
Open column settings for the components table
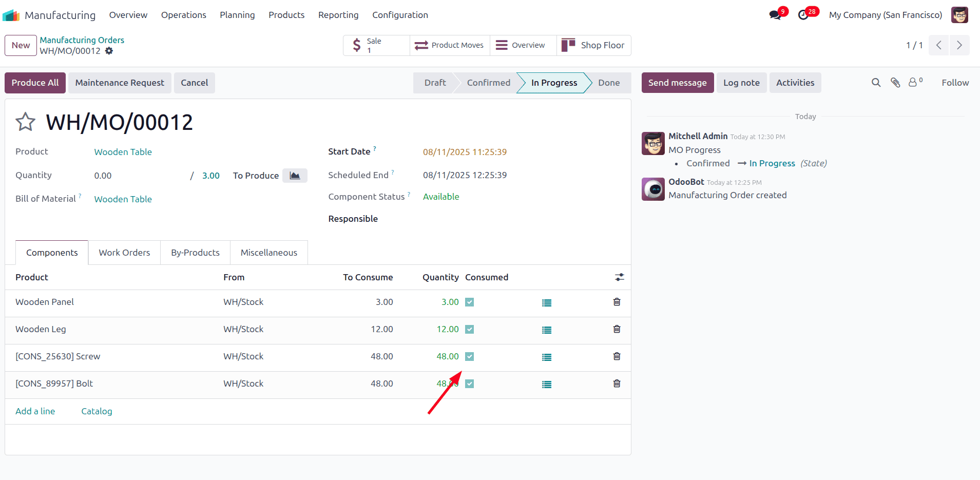[x=620, y=277]
